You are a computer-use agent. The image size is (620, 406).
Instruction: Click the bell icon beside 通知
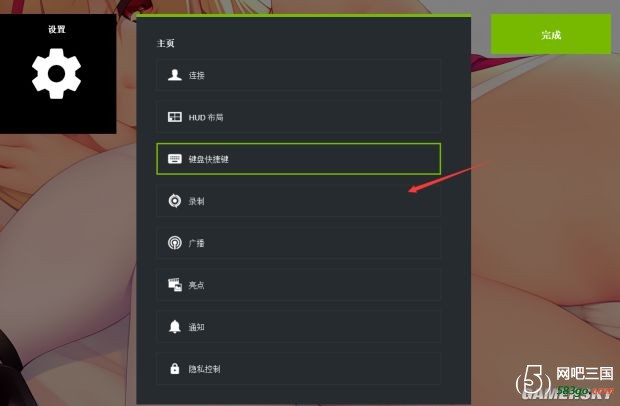point(174,327)
